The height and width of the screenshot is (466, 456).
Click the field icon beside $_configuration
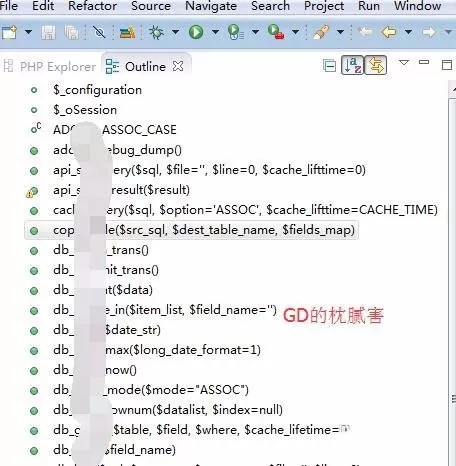click(34, 90)
